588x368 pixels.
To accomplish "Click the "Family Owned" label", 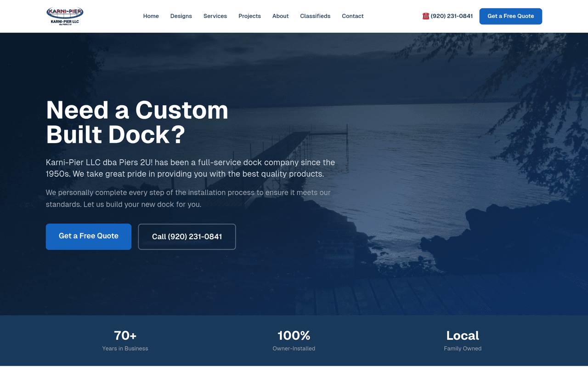I will click(463, 349).
